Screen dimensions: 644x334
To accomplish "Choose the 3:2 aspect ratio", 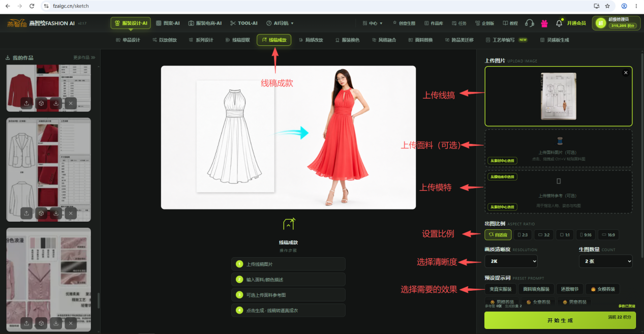I will click(x=543, y=235).
